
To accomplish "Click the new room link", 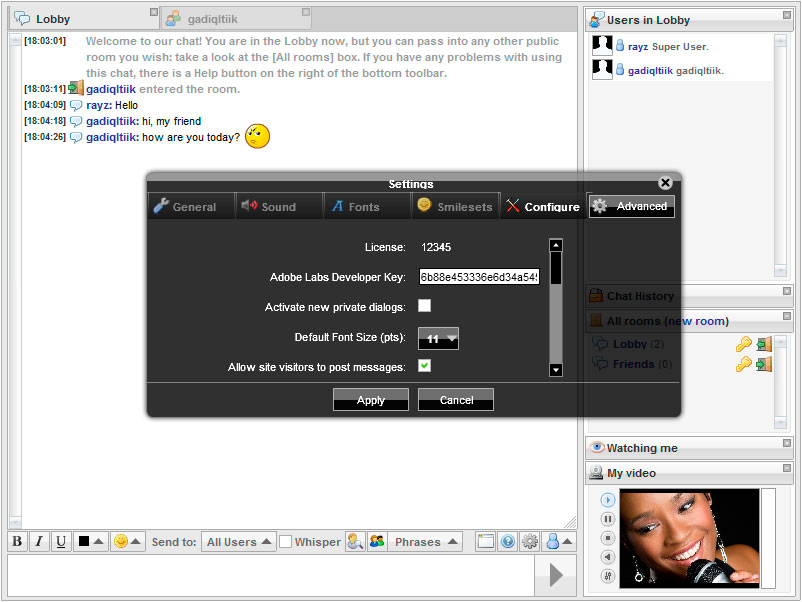I will 696,321.
